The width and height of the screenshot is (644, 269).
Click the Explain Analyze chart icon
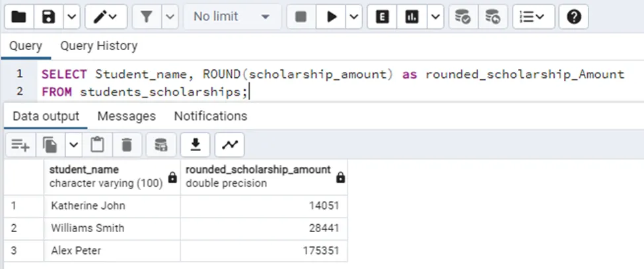point(413,16)
